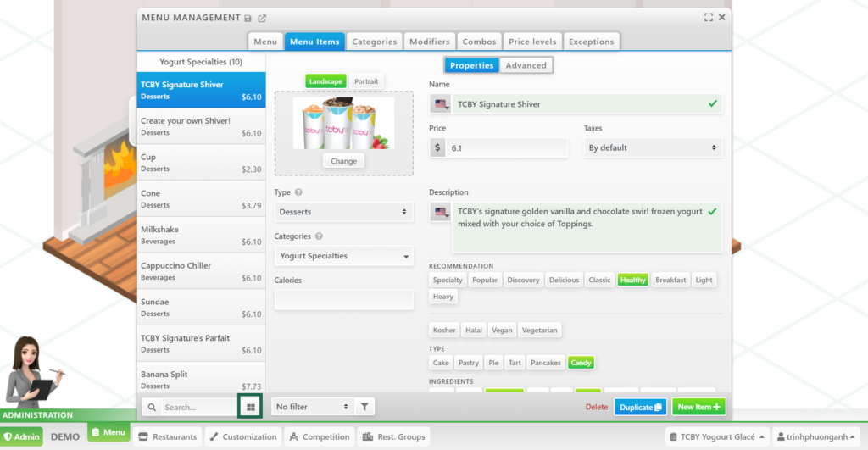The height and width of the screenshot is (450, 868).
Task: Open Menu Management in a pop-out window
Action: click(x=262, y=18)
